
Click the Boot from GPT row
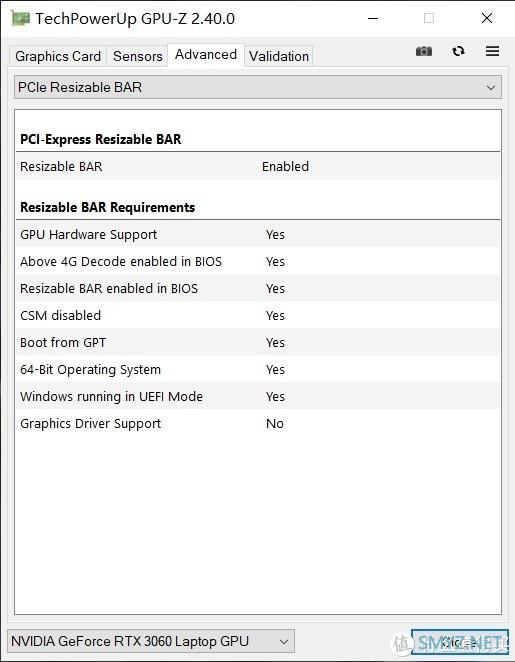click(258, 342)
